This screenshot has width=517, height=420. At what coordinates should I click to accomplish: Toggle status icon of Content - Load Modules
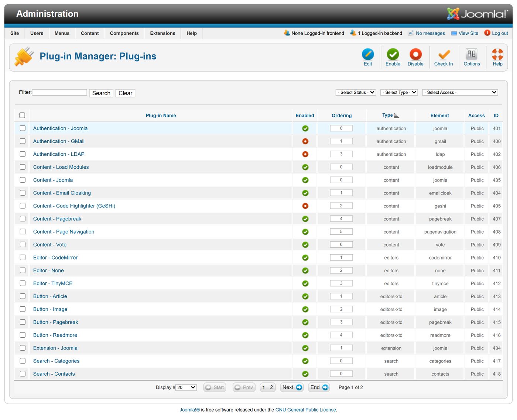(305, 167)
